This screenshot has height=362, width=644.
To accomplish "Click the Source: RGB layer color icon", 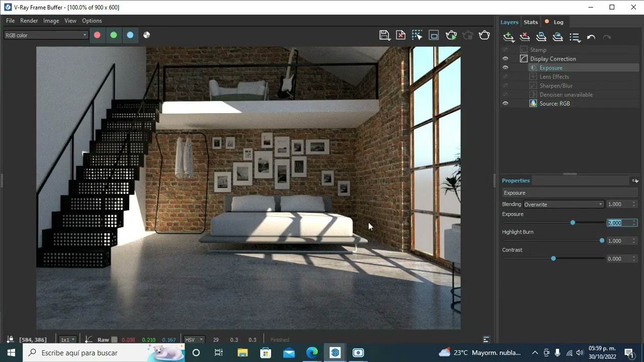I will pyautogui.click(x=533, y=104).
